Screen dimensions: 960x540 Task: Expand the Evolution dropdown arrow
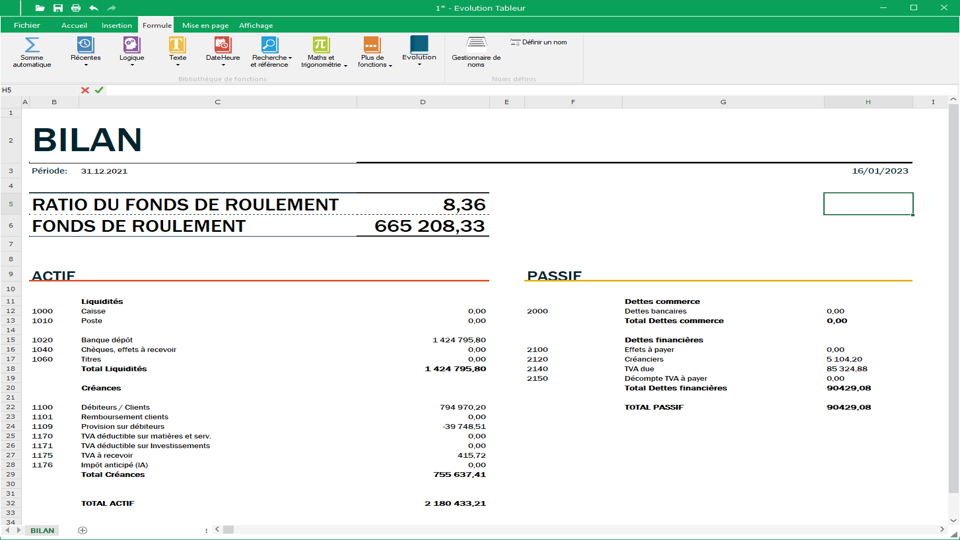click(419, 64)
